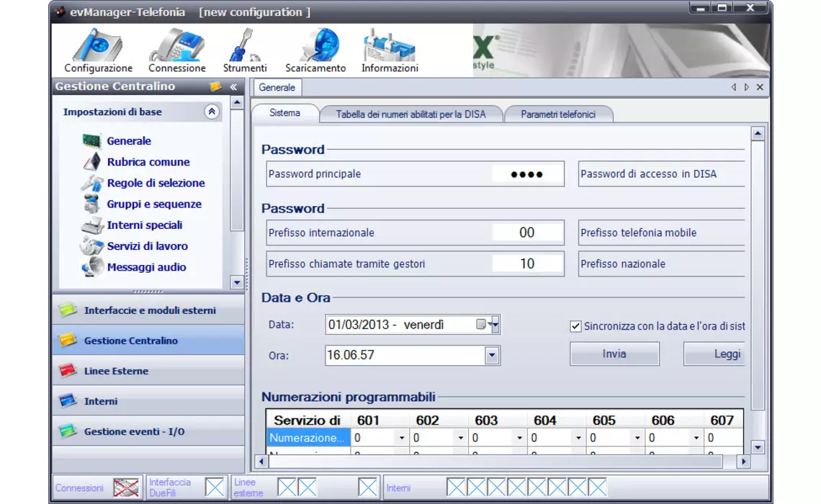This screenshot has width=821, height=504.
Task: Click the Leggi button
Action: pos(714,354)
